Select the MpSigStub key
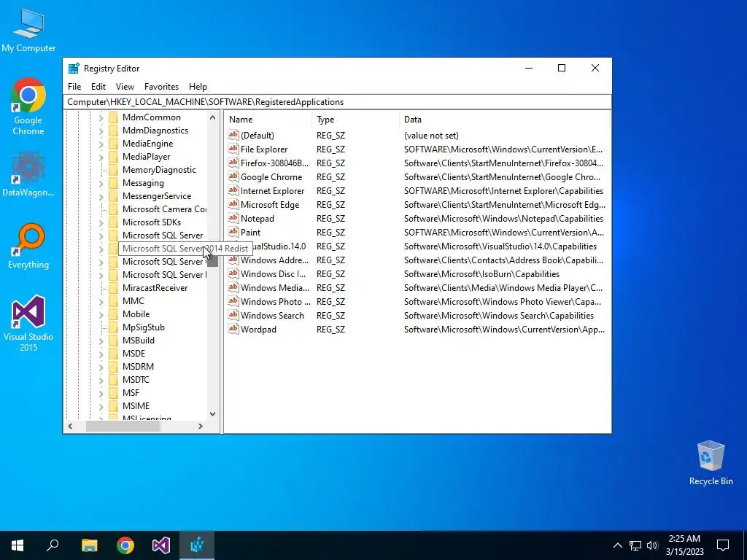 click(144, 327)
